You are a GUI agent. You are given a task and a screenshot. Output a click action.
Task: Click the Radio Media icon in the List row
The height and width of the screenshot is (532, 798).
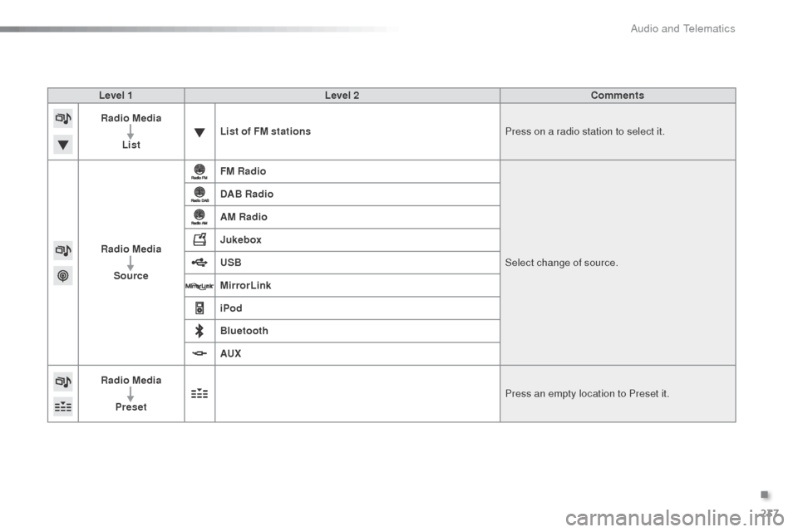(63, 118)
